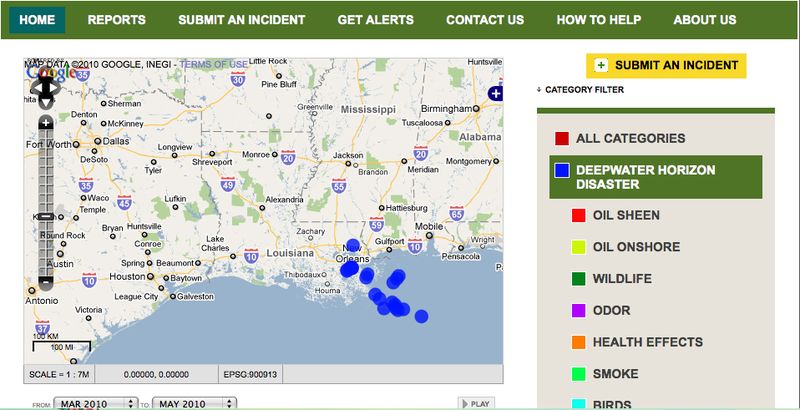Select the GET ALERTS menu item
800x410 pixels.
(x=376, y=20)
